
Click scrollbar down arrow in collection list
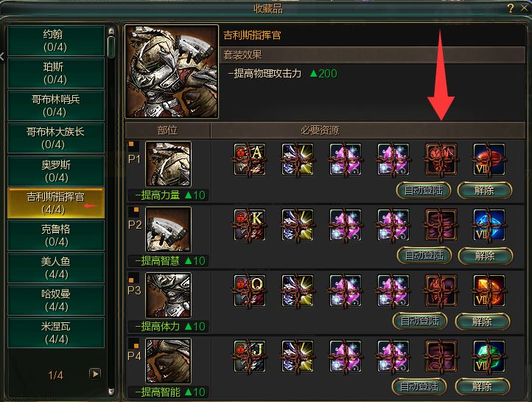pos(111,392)
